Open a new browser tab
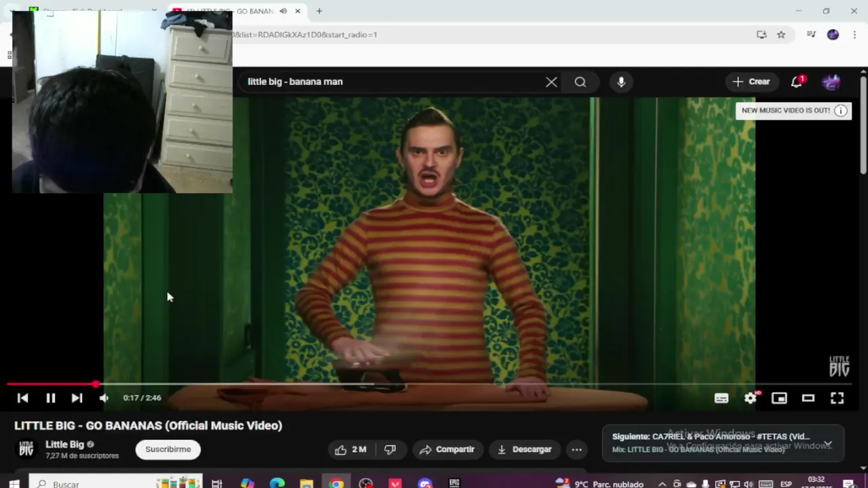The height and width of the screenshot is (488, 868). pyautogui.click(x=319, y=11)
